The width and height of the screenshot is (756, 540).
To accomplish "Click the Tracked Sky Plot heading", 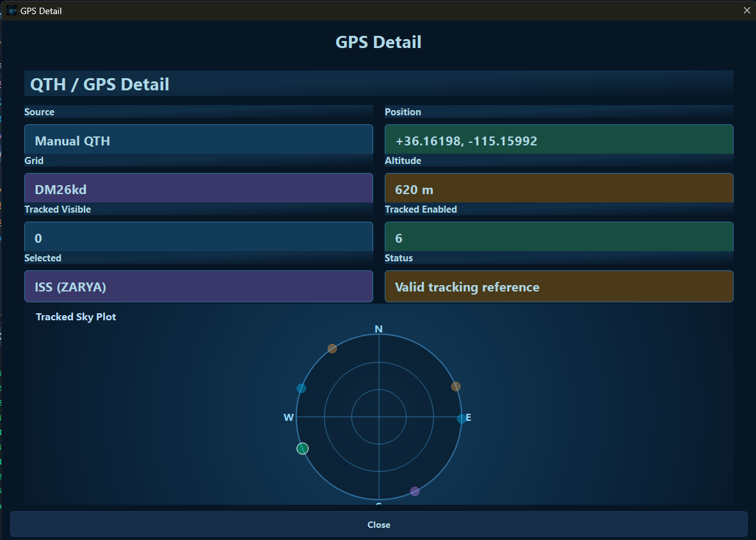I will [76, 316].
